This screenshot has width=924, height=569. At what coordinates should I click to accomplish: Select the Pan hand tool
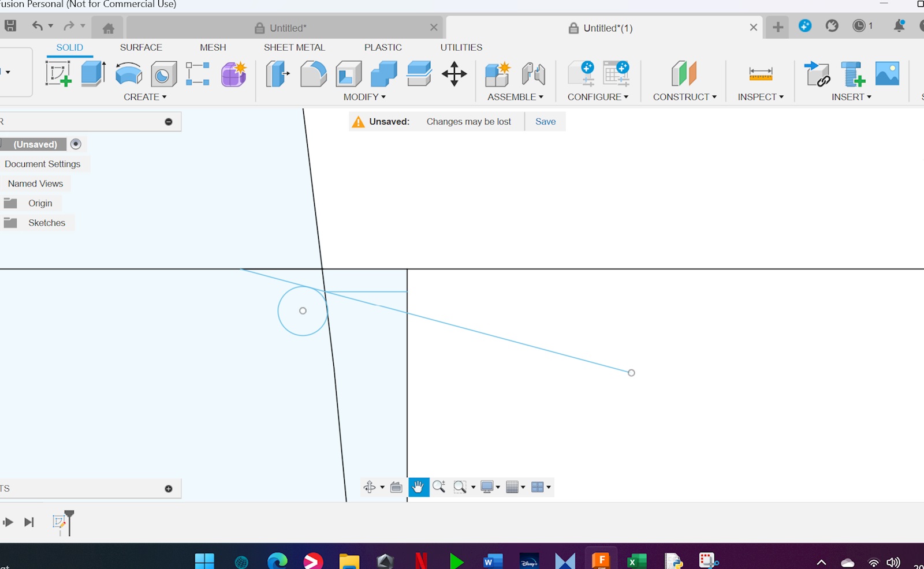click(418, 487)
